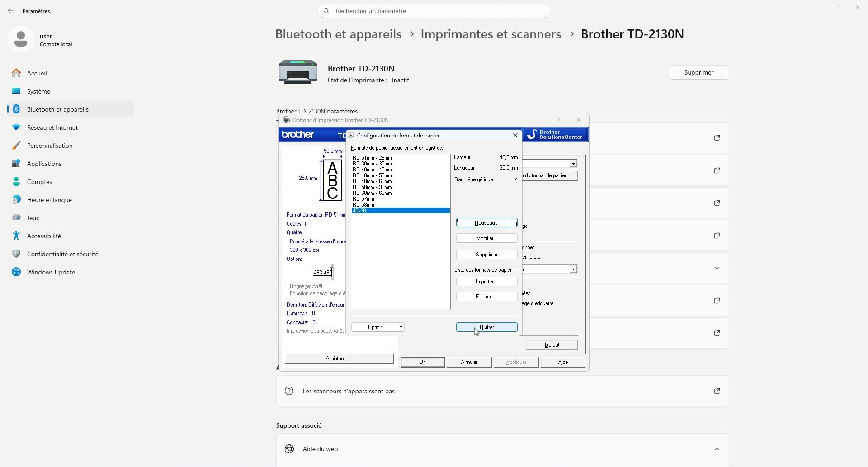Click the Jeux gamepad icon
This screenshot has height=467, width=868.
click(16, 218)
